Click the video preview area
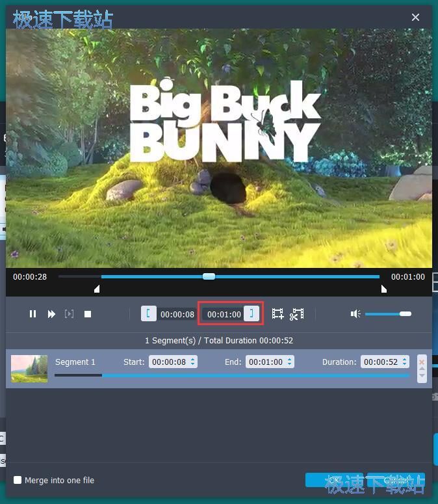438x504 pixels. coord(219,148)
